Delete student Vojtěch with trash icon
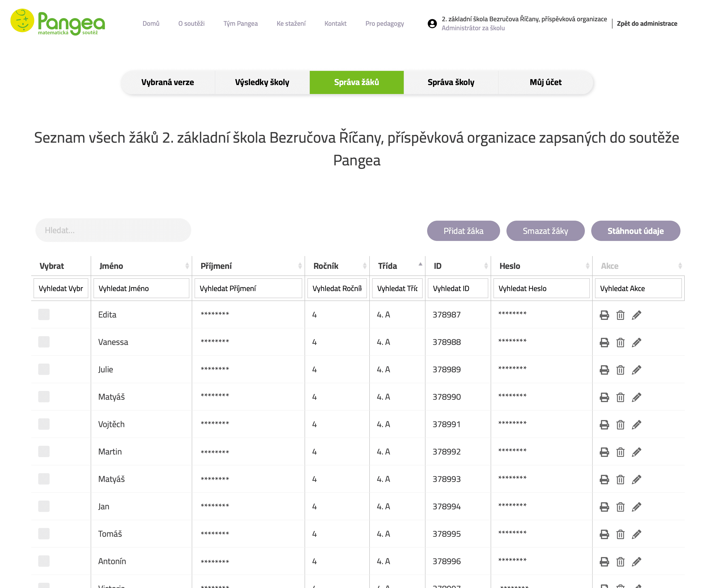The height and width of the screenshot is (588, 714). tap(620, 425)
